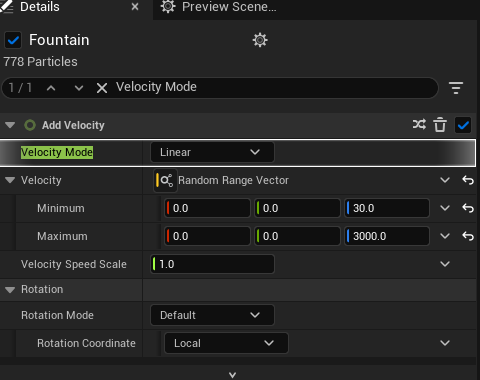Click the Random Range Vector dynamic input icon
Image resolution: width=480 pixels, height=380 pixels.
[166, 180]
